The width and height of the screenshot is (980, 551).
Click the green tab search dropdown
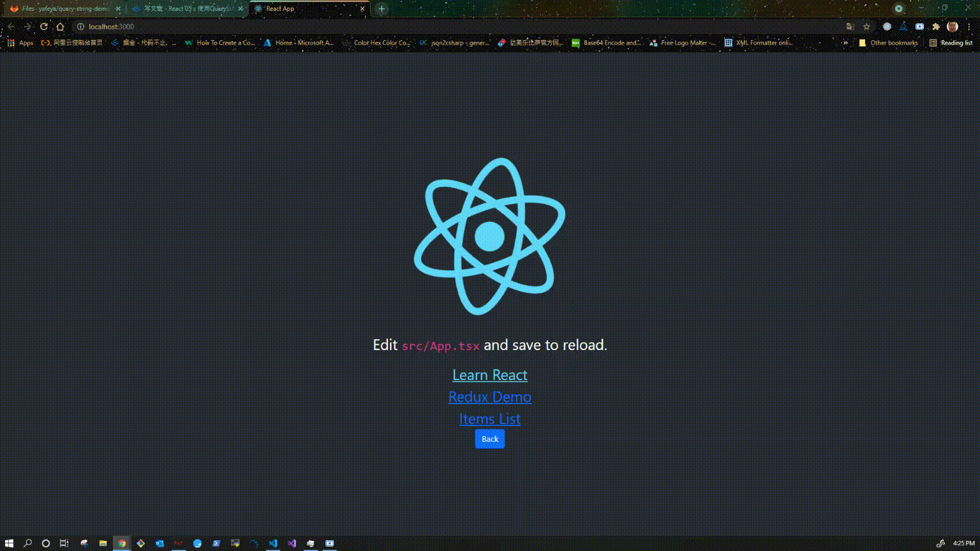click(x=899, y=9)
